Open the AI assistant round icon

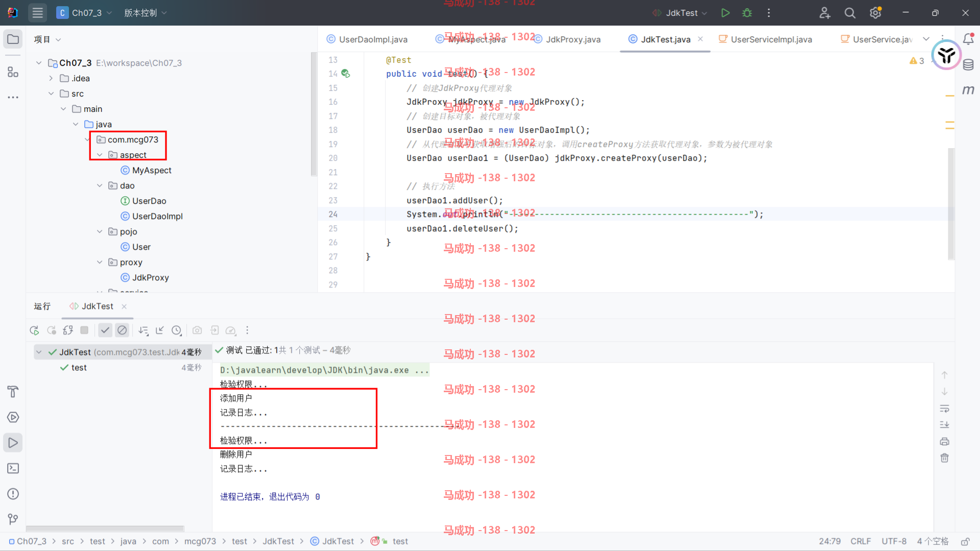[946, 55]
